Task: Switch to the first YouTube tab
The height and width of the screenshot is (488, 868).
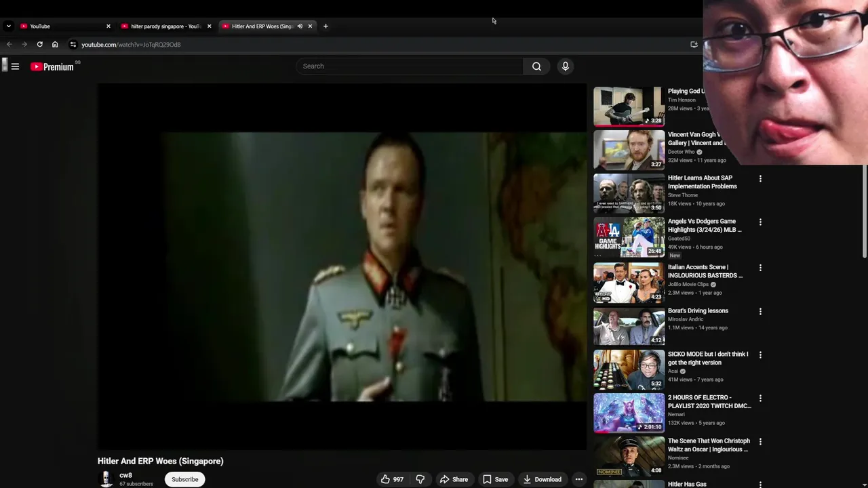Action: click(64, 26)
